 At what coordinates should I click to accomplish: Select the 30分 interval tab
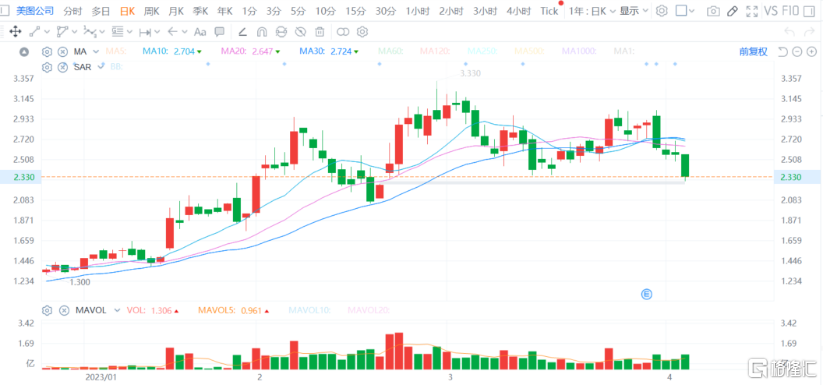click(386, 10)
